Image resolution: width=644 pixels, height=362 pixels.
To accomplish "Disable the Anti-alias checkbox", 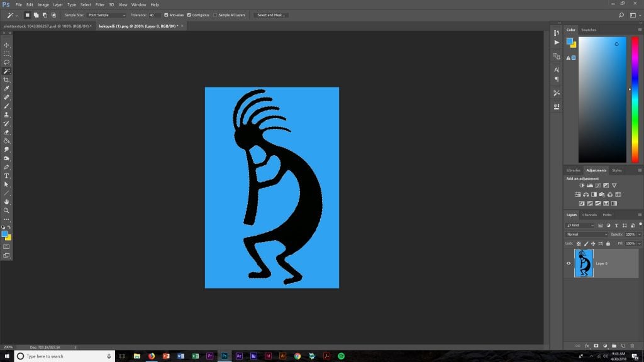I will click(x=166, y=14).
